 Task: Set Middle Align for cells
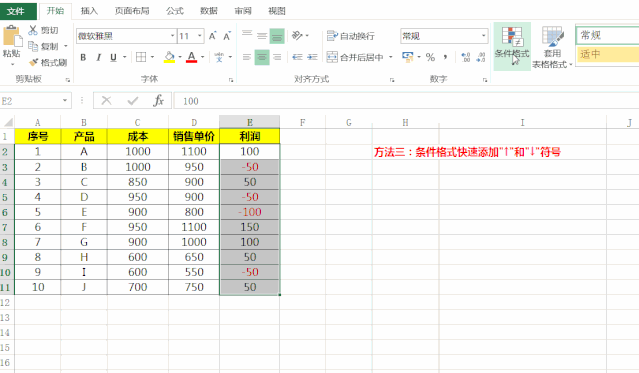[262, 36]
